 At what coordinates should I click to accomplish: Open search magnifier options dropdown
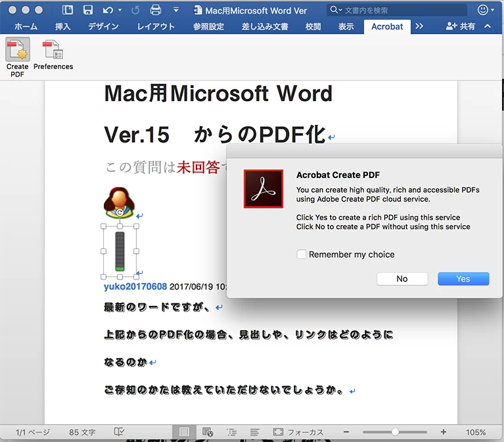[x=336, y=10]
